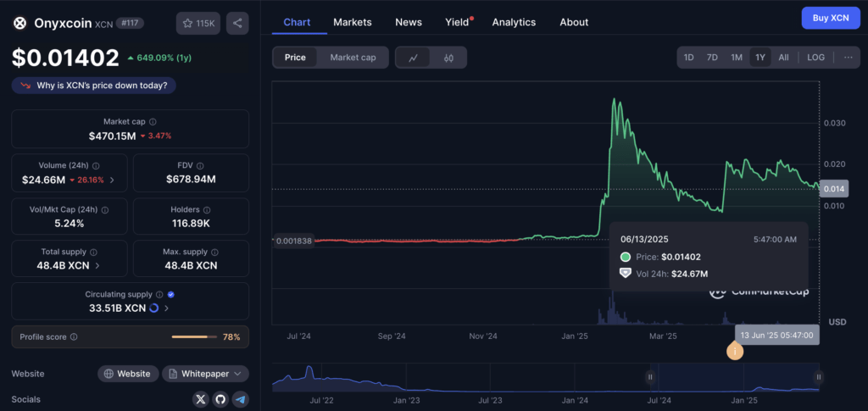Expand Volume (24h) details chevron

tap(113, 180)
